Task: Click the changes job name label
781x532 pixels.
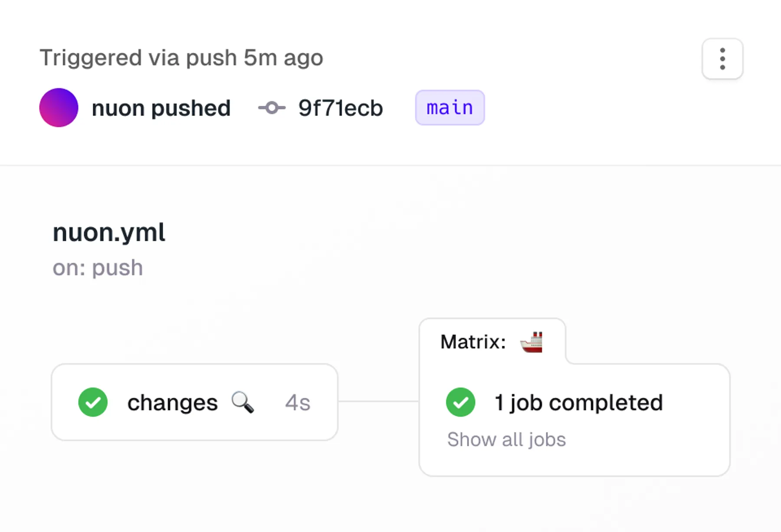Action: click(172, 403)
